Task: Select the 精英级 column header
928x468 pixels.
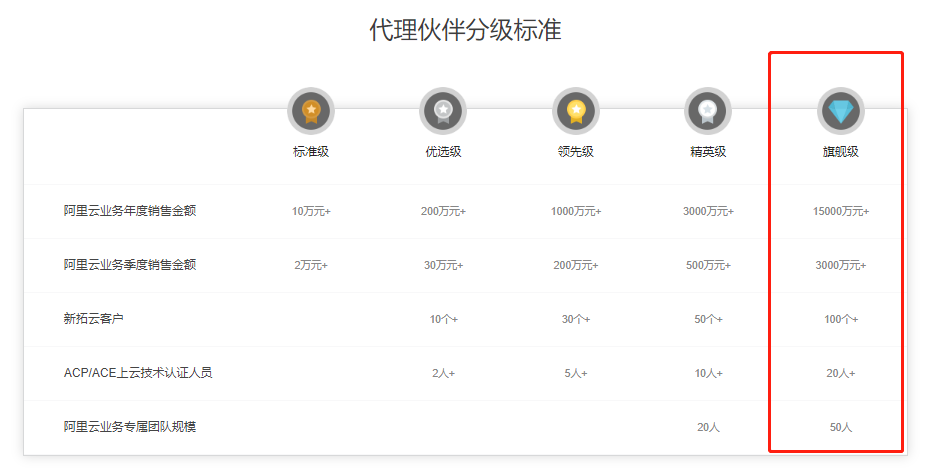Action: [x=708, y=152]
